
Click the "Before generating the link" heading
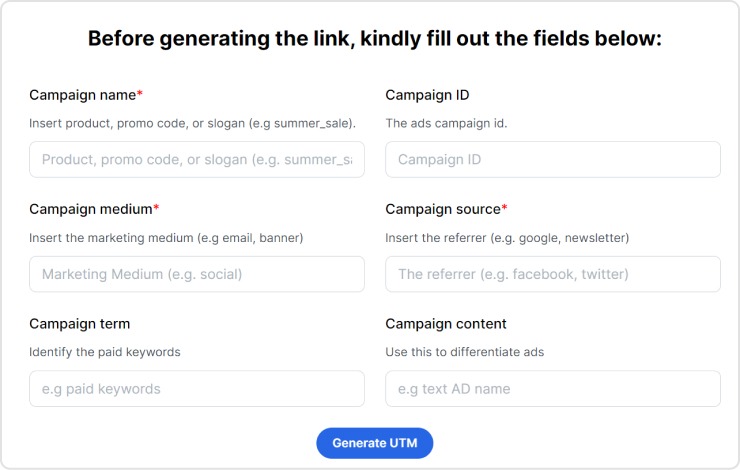click(x=375, y=39)
